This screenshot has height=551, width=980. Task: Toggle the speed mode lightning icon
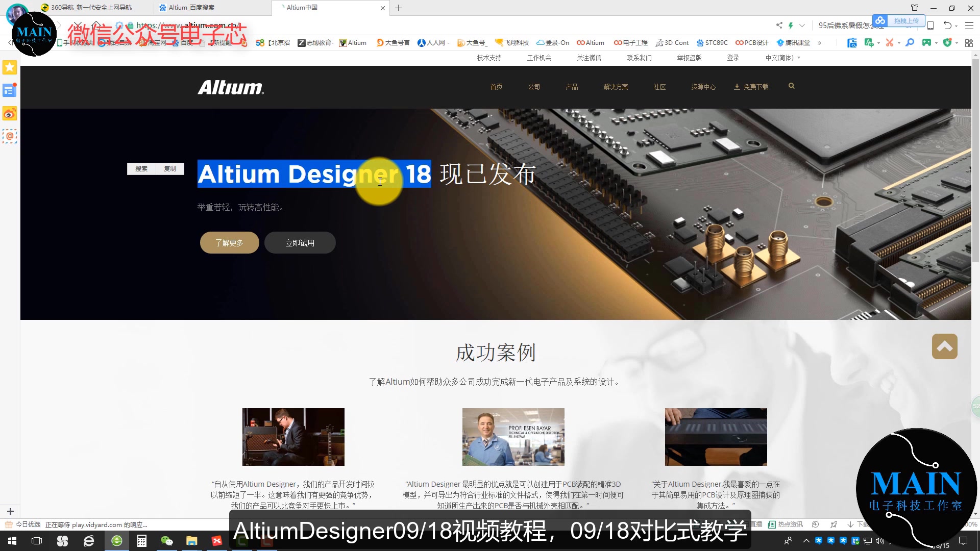[791, 26]
